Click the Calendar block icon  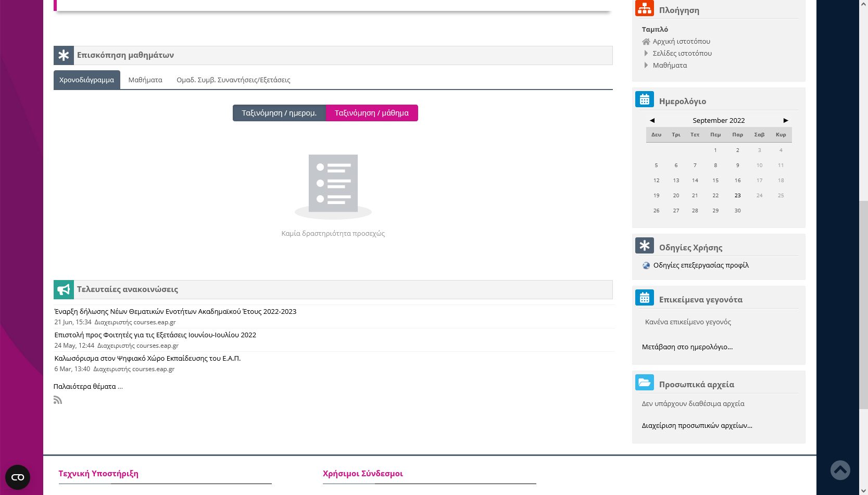click(645, 99)
